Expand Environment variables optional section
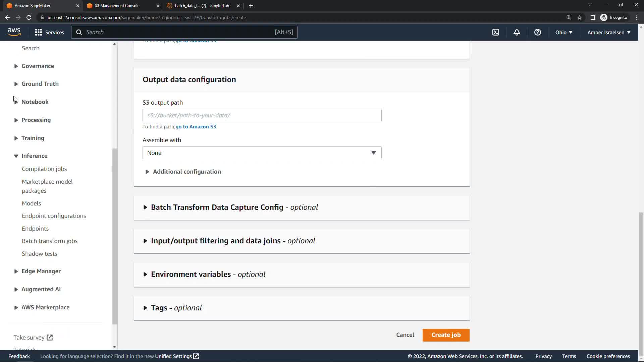644x362 pixels. 191,274
